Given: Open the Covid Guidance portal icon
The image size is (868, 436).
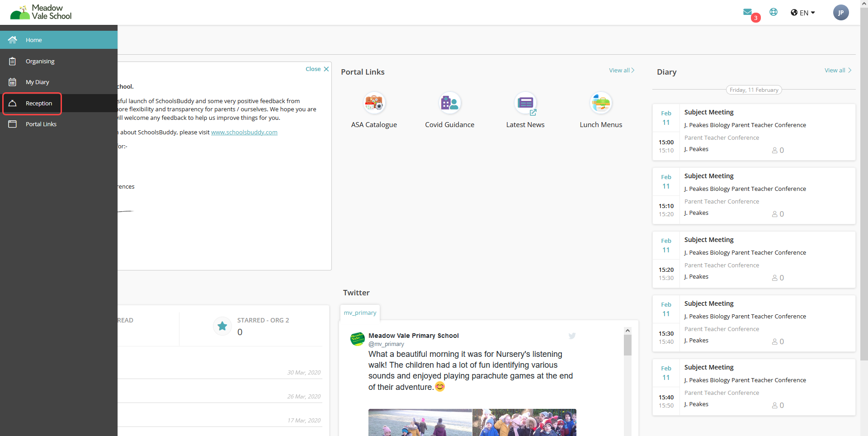Looking at the screenshot, I should 449,103.
